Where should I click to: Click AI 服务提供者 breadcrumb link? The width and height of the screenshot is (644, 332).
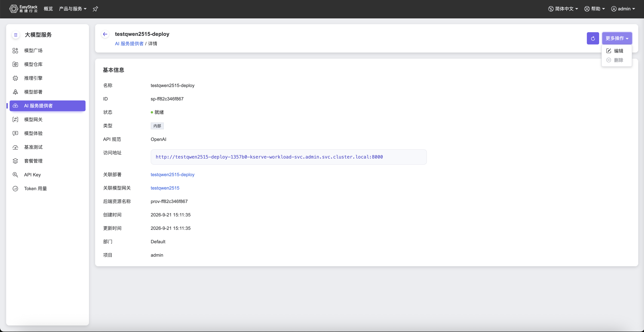[x=129, y=44]
